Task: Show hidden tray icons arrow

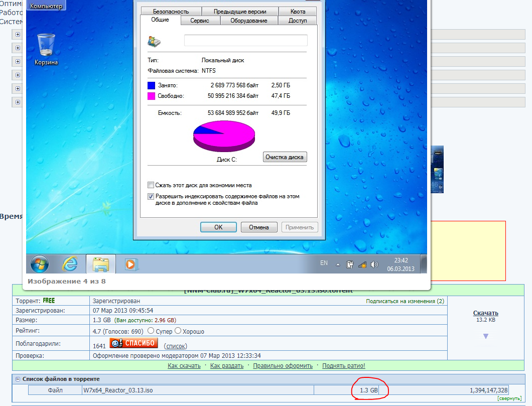Action: coord(338,264)
